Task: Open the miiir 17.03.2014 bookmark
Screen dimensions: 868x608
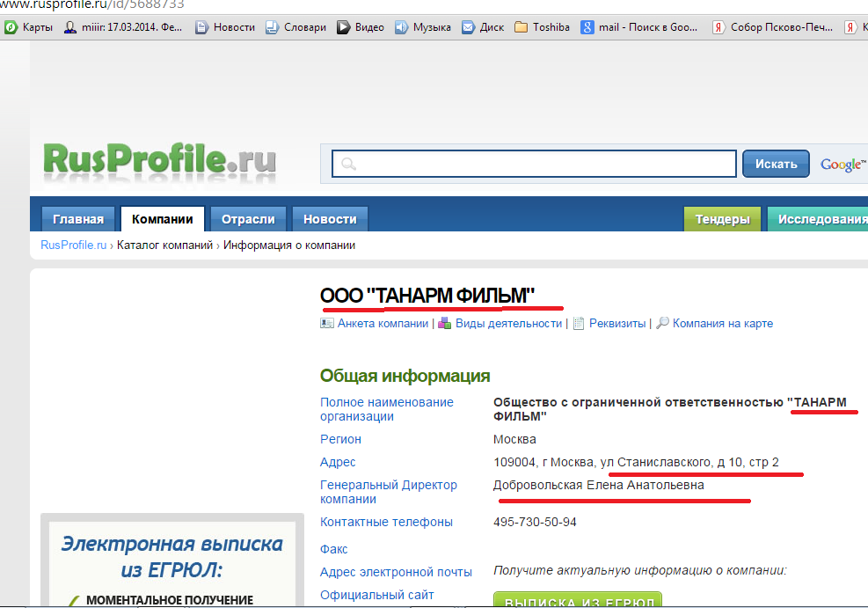Action: [x=123, y=27]
